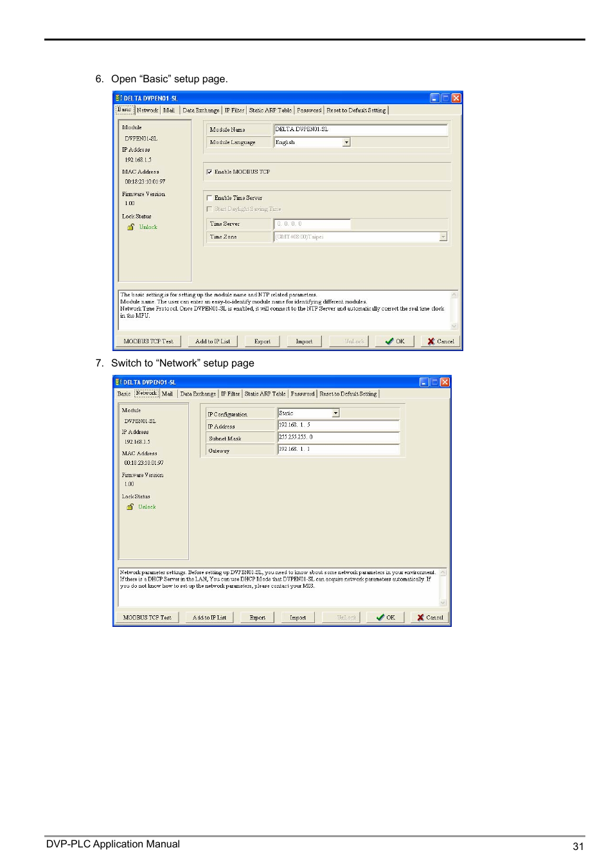Click the Subnet Mask input field

(339, 437)
